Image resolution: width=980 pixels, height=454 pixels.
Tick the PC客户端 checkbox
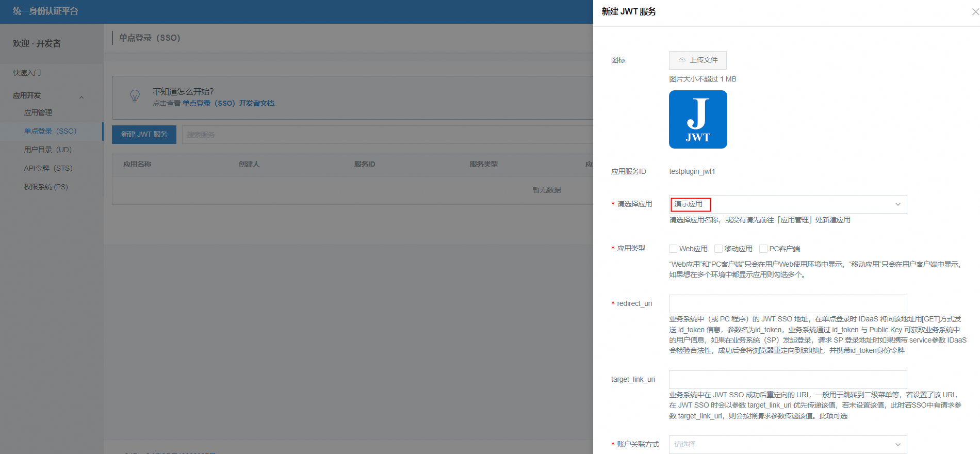click(x=763, y=249)
